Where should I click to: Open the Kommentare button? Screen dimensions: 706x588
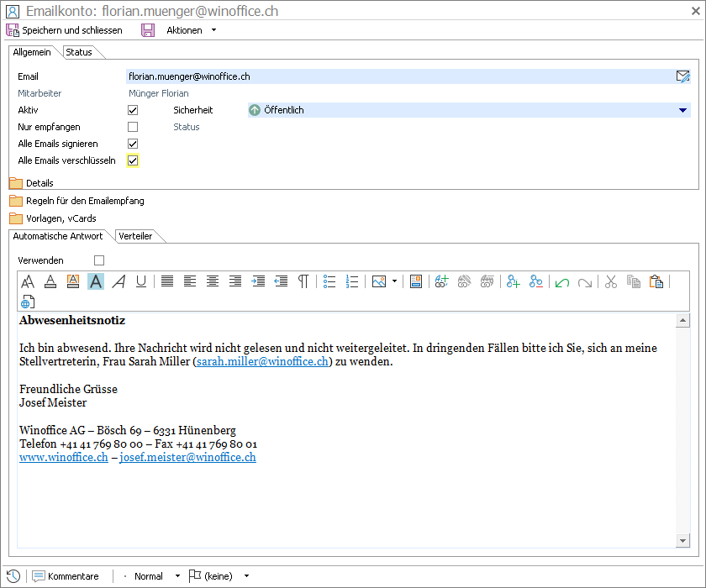(x=66, y=576)
